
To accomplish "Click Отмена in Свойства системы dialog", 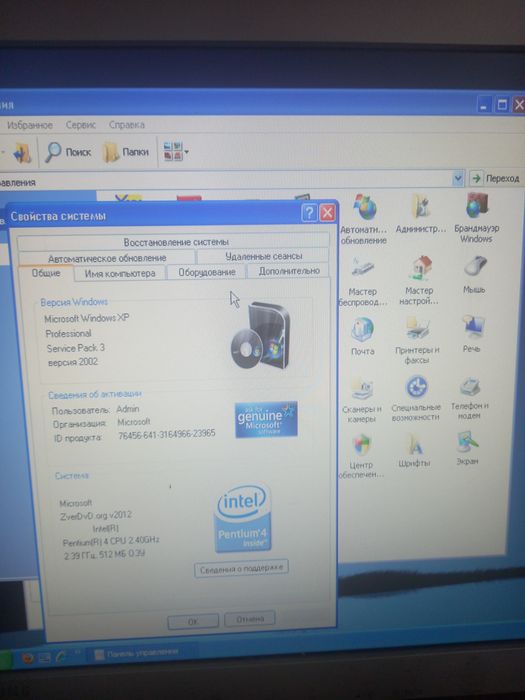I will coord(250,619).
